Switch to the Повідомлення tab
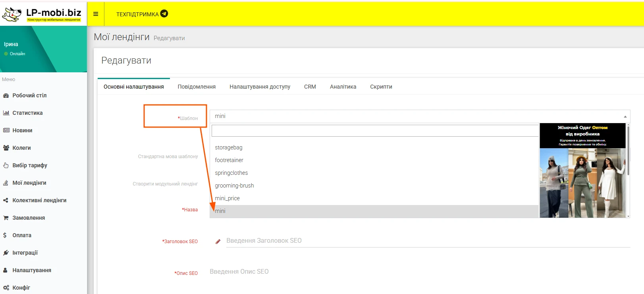Image resolution: width=644 pixels, height=294 pixels. [197, 87]
